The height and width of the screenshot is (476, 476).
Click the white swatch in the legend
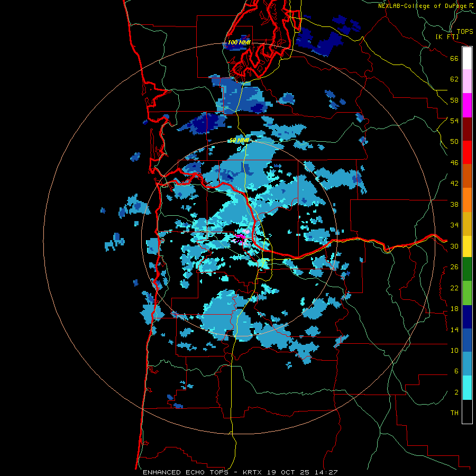pyautogui.click(x=467, y=58)
